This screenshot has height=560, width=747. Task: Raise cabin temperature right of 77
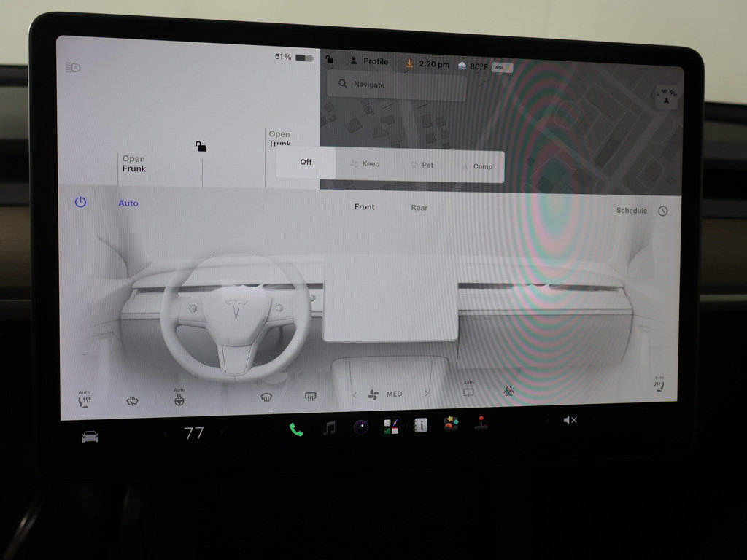click(222, 432)
